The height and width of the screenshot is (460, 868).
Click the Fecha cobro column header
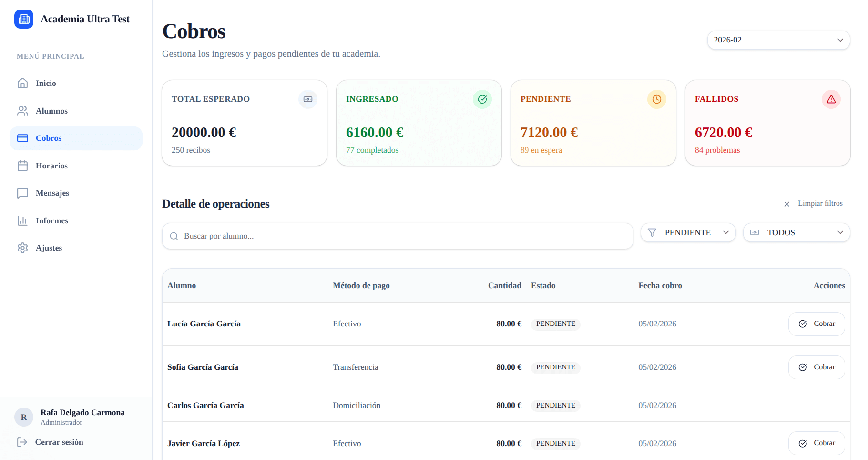(x=660, y=285)
